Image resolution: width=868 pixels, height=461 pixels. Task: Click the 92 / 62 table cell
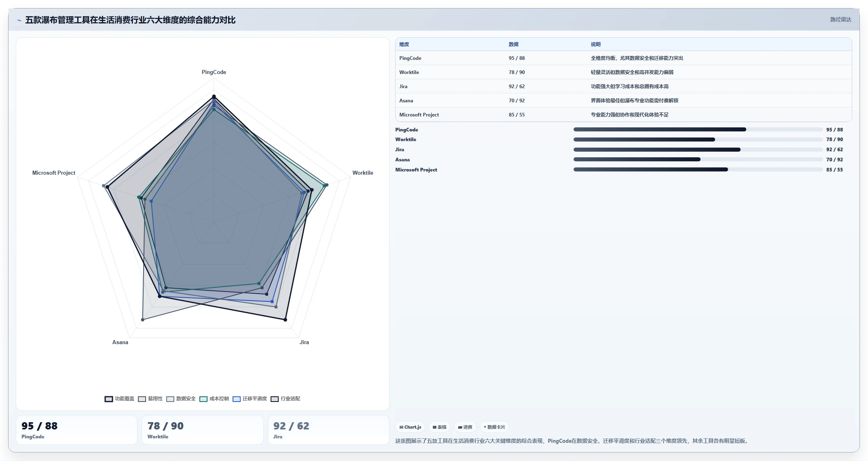pos(517,87)
